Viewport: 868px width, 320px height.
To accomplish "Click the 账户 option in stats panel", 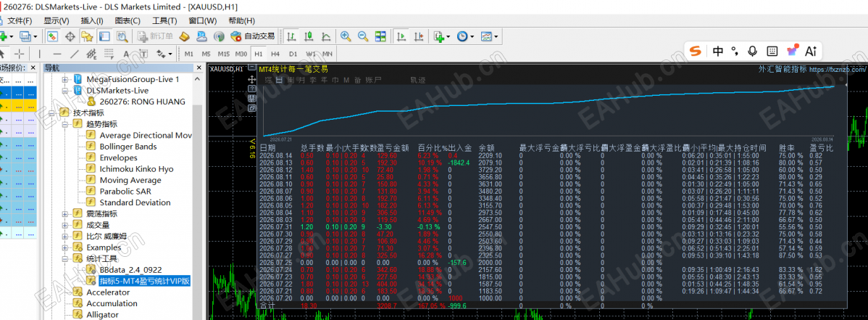I will 375,81.
